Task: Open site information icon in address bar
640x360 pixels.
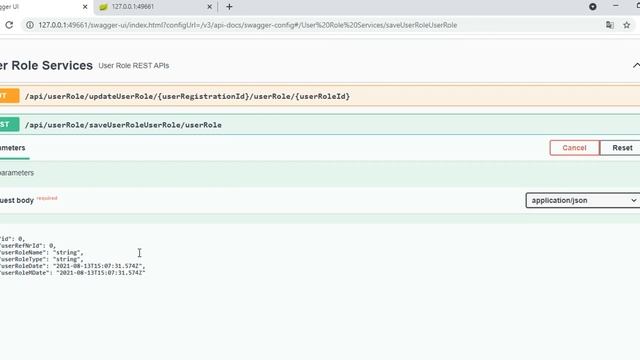Action: 30,25
